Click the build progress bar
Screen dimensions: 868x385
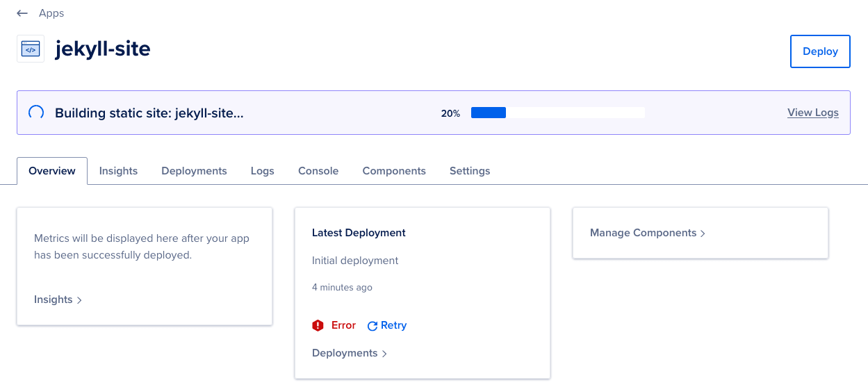[558, 113]
